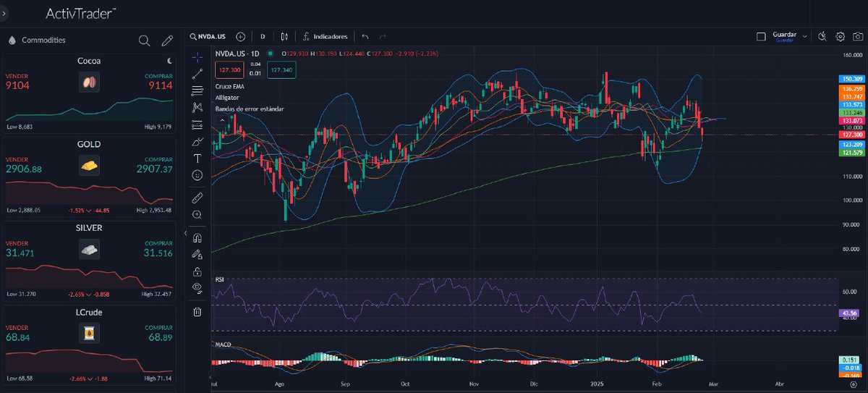The width and height of the screenshot is (868, 393).
Task: Add a symbol to compare with plus icon
Action: (x=241, y=36)
